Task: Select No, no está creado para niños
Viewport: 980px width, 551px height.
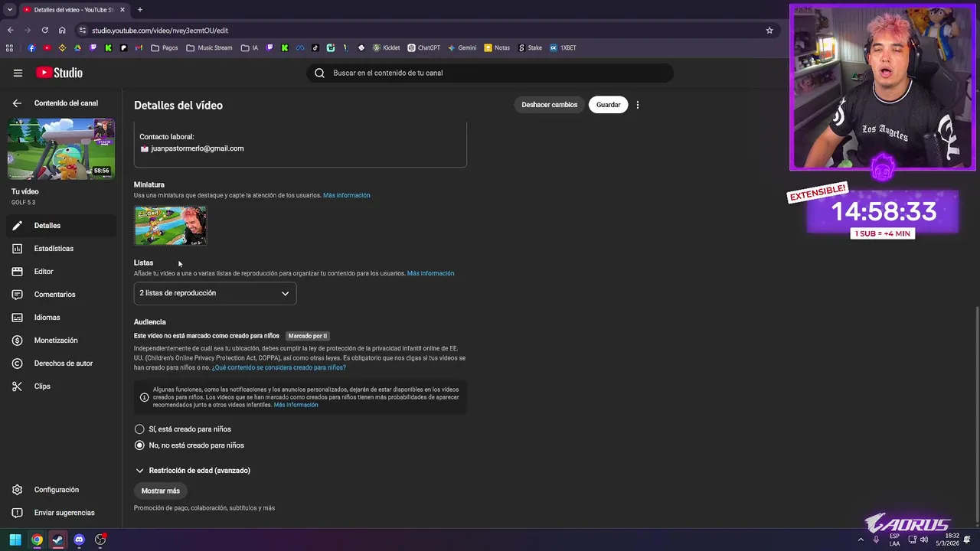Action: tap(139, 445)
